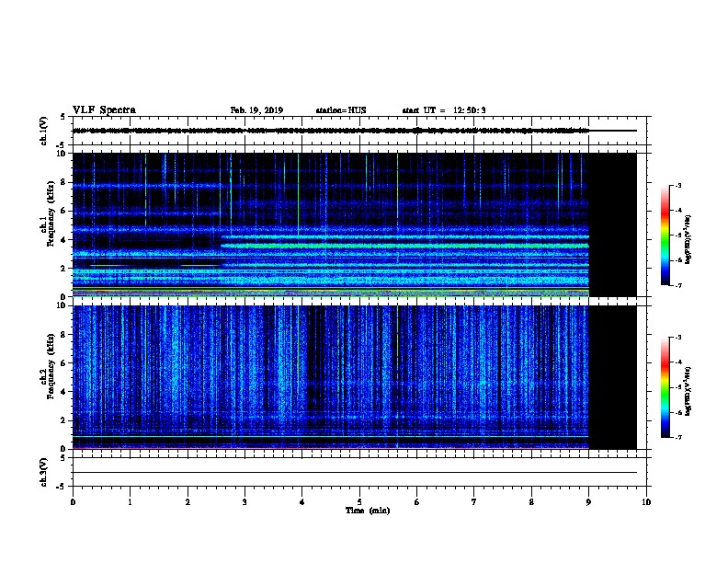Click the ch.1 spectrogram color scale bar

(x=665, y=236)
